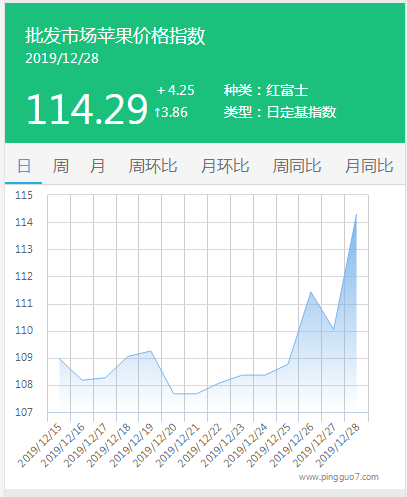The image size is (407, 497).
Task: Click the y-axis label 107
Action: tap(24, 412)
